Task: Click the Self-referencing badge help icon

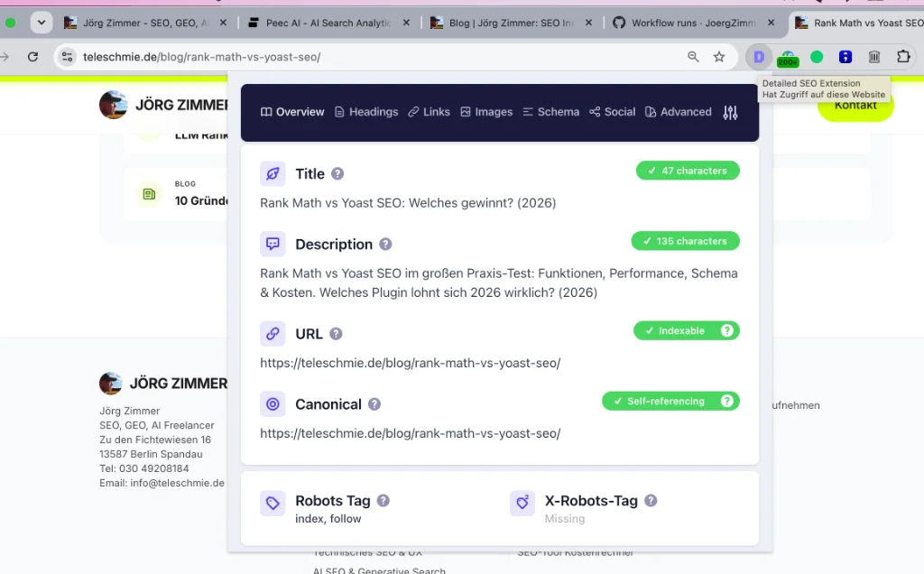Action: (727, 401)
